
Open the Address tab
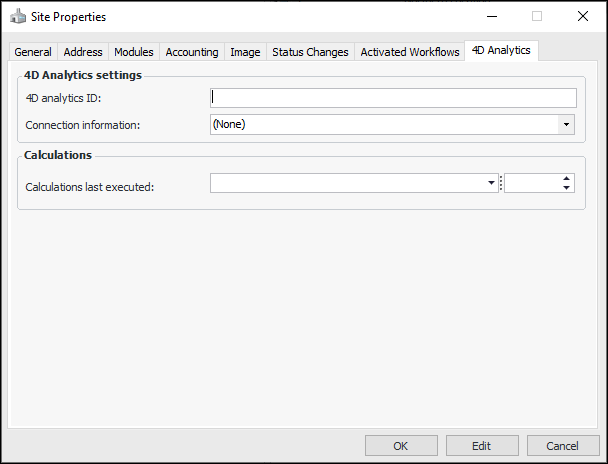(x=83, y=52)
